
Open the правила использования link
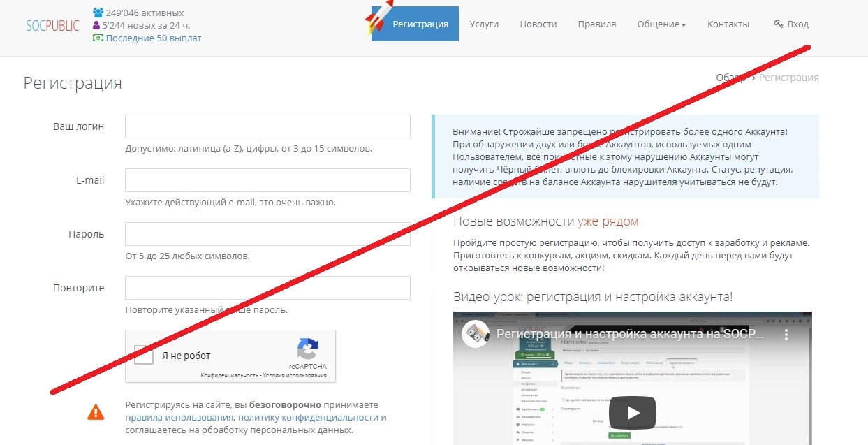179,418
